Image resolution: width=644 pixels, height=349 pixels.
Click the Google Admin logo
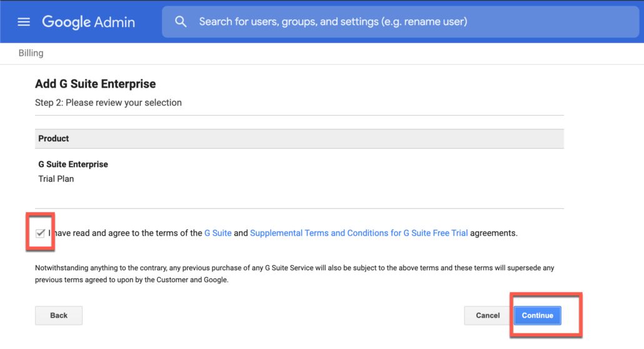[88, 22]
